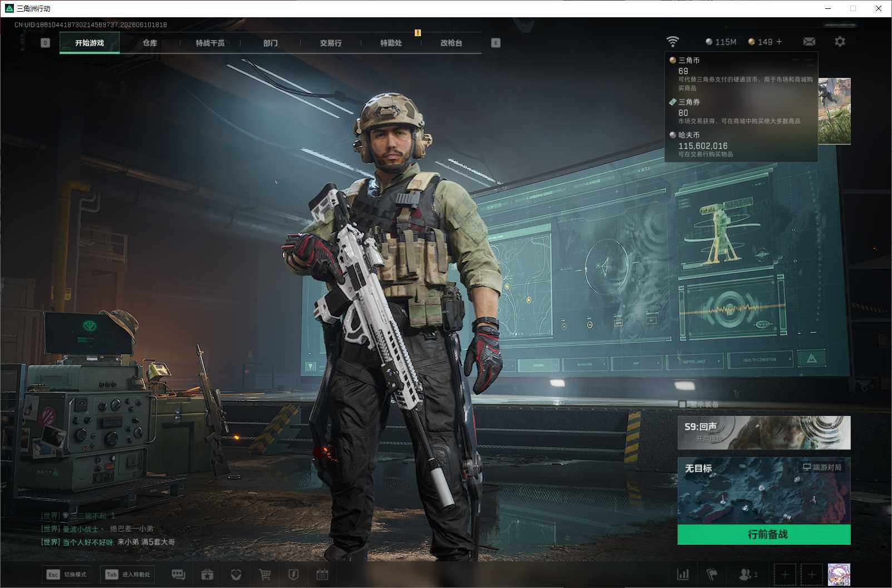This screenshot has height=588, width=892.
Task: Click the flags icon
Action: [x=712, y=574]
